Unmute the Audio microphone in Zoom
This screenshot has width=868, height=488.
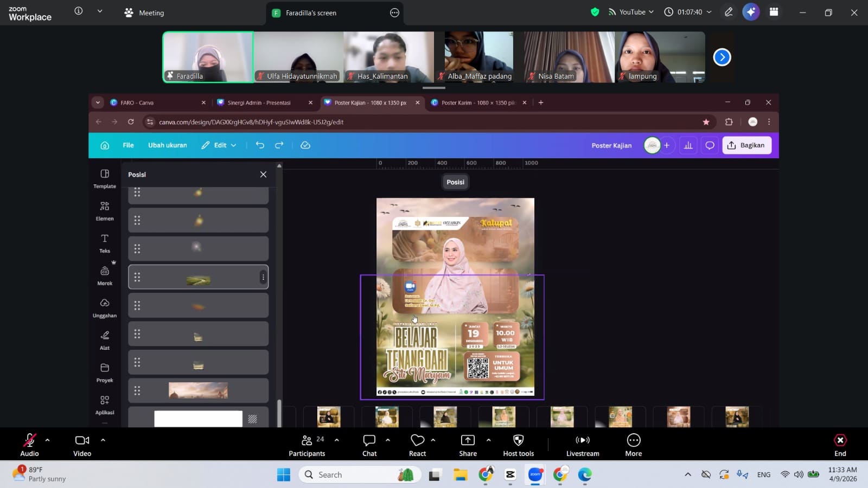29,445
